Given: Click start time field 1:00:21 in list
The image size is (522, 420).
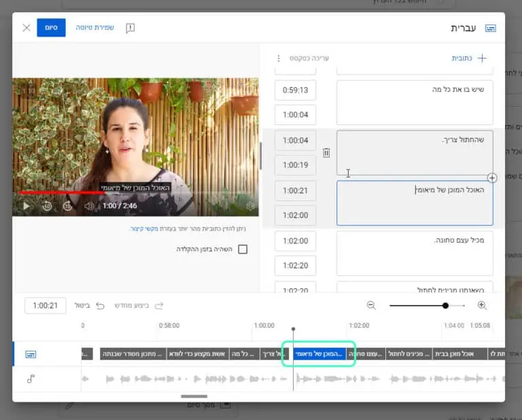Looking at the screenshot, I should [x=295, y=191].
